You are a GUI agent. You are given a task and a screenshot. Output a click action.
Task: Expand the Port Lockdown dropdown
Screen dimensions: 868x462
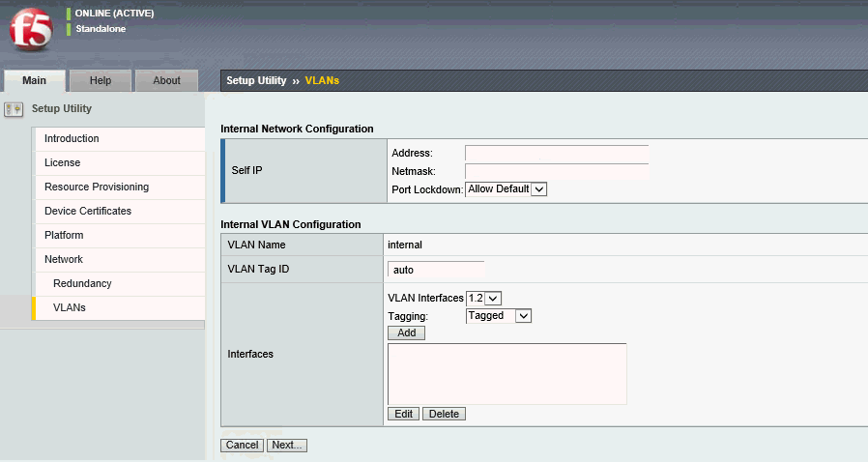(506, 189)
